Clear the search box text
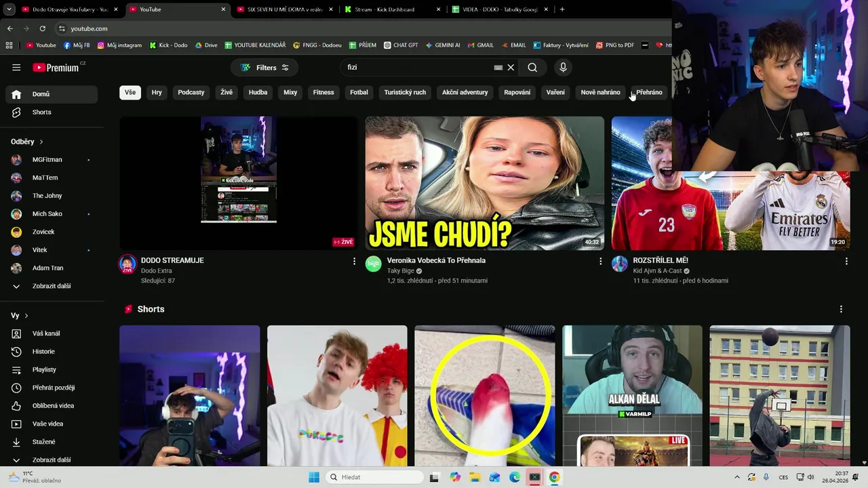 click(x=511, y=67)
